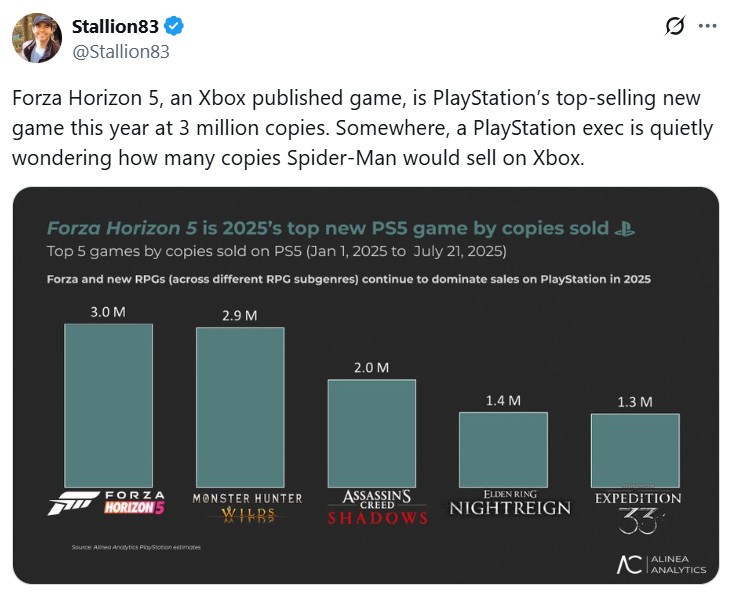Click the Grok slashed-circle icon
The image size is (735, 598).
(675, 26)
